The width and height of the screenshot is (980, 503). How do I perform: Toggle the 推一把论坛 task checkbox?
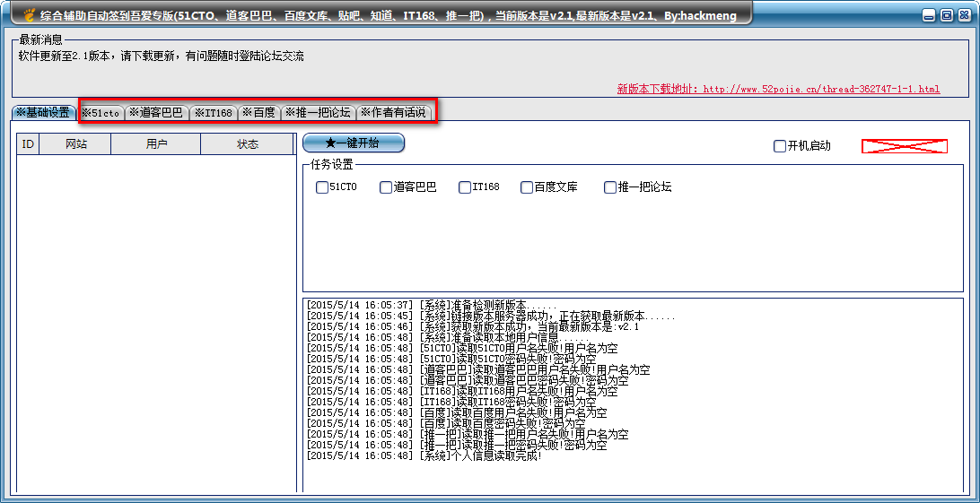coord(610,187)
